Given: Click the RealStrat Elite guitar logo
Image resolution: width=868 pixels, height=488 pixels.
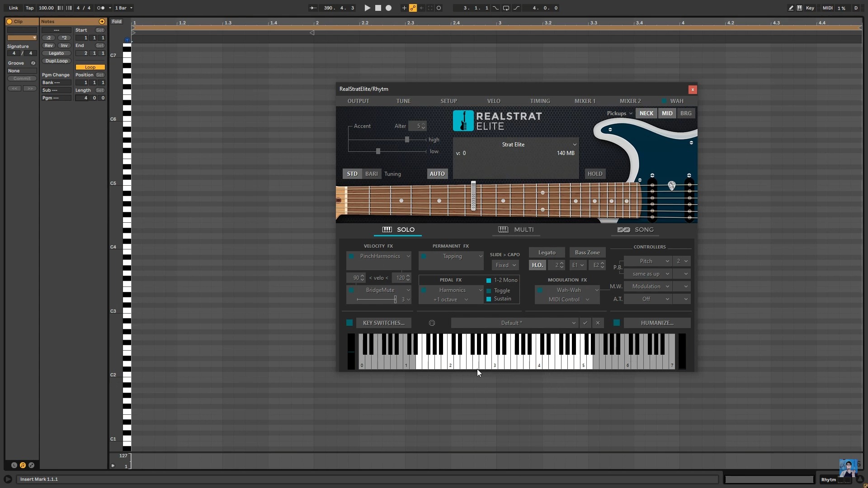Looking at the screenshot, I should 463,121.
